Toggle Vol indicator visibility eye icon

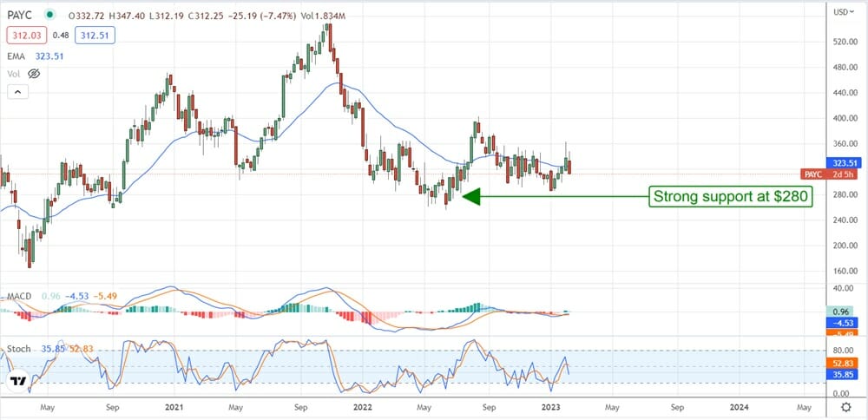point(34,74)
